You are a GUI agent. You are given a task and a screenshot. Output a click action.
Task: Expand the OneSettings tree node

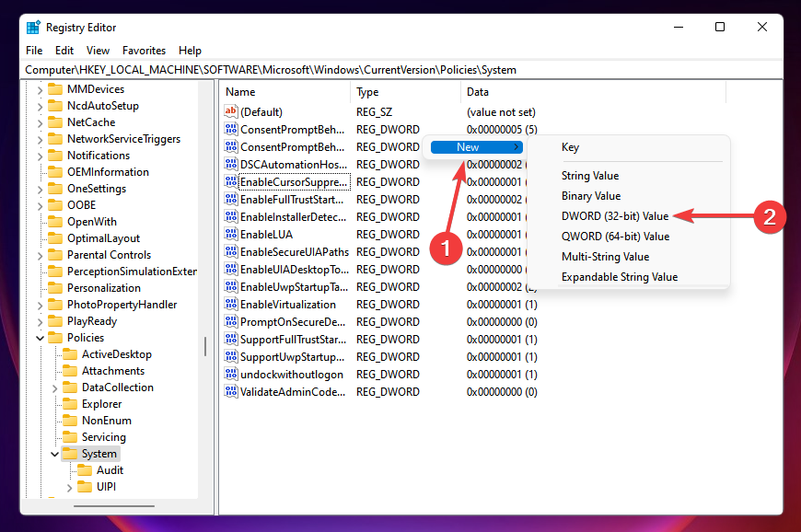[40, 189]
